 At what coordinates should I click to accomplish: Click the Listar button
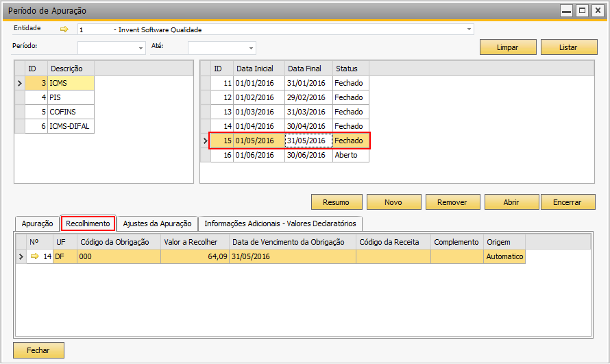click(x=569, y=47)
